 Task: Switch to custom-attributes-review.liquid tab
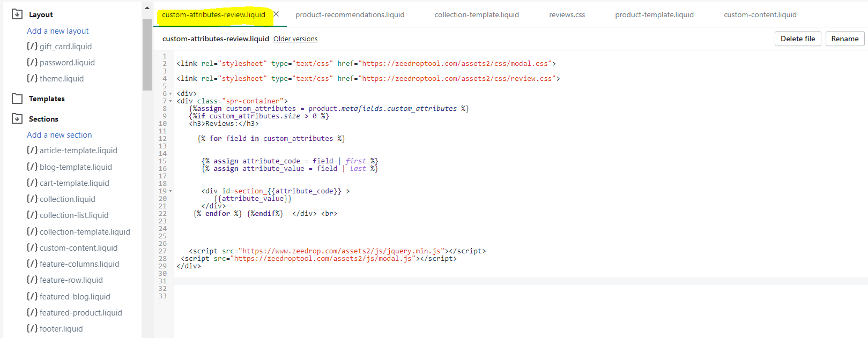[x=213, y=14]
